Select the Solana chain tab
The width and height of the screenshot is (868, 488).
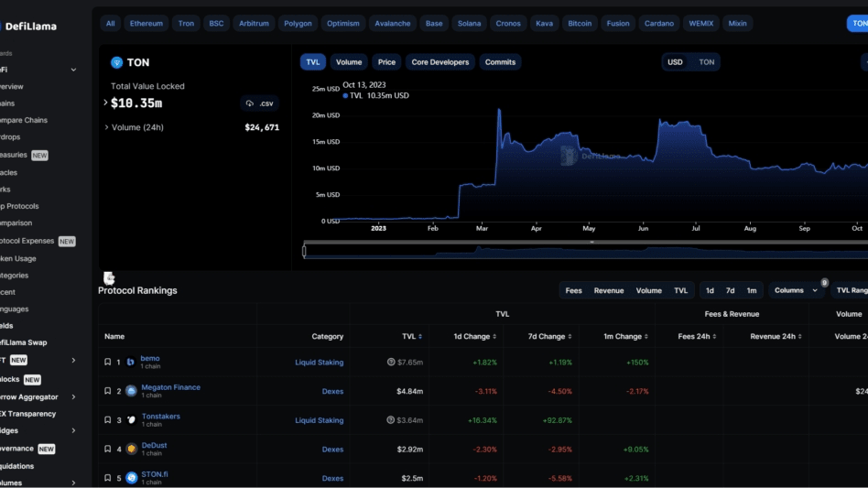(469, 23)
